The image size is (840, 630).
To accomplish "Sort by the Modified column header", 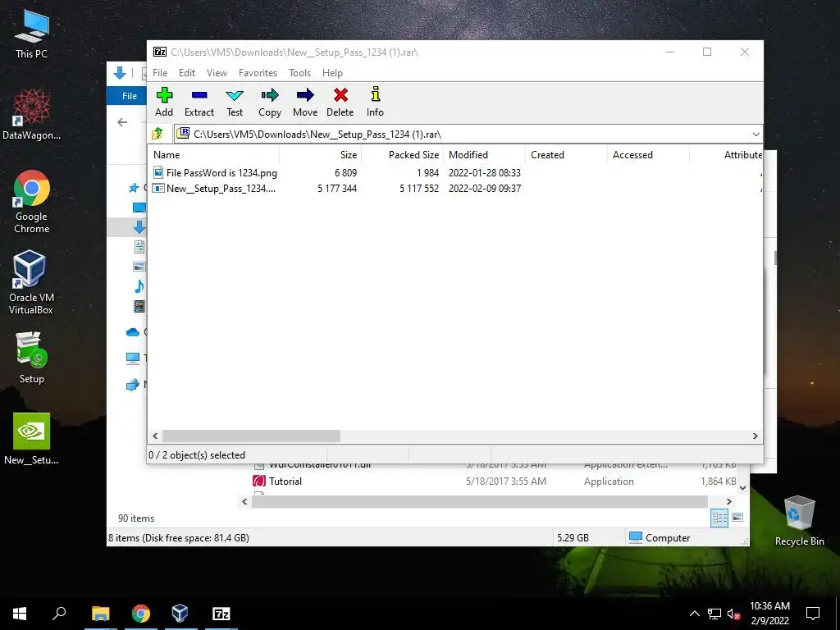I will [484, 155].
